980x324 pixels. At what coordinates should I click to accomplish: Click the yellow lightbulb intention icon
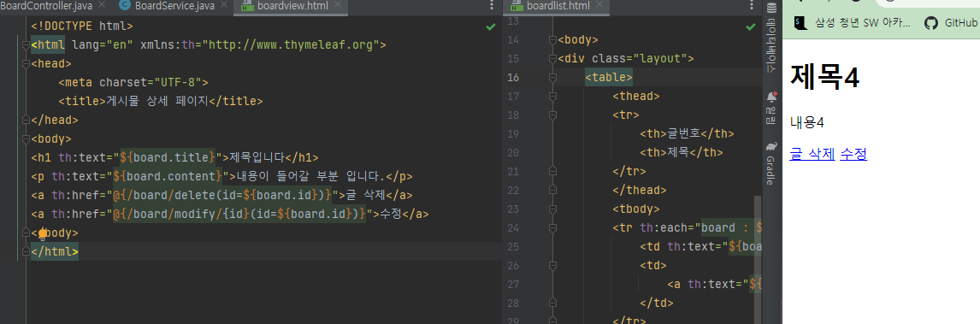click(x=43, y=233)
